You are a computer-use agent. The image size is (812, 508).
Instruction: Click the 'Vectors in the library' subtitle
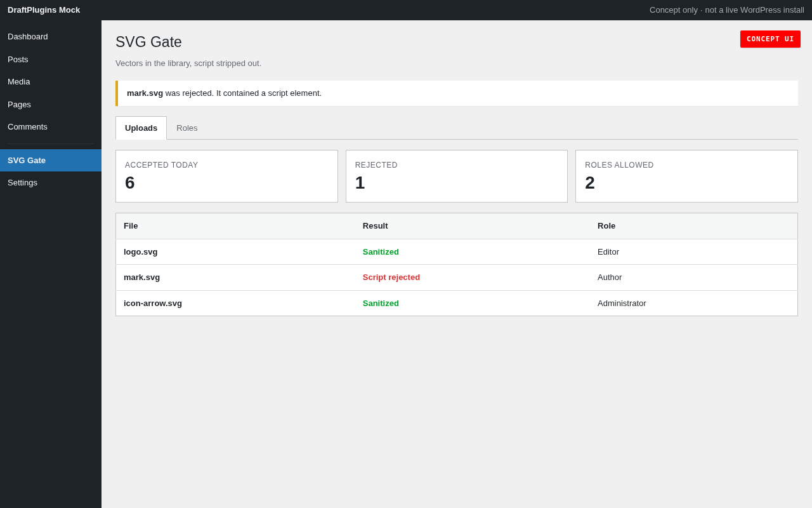pyautogui.click(x=188, y=63)
